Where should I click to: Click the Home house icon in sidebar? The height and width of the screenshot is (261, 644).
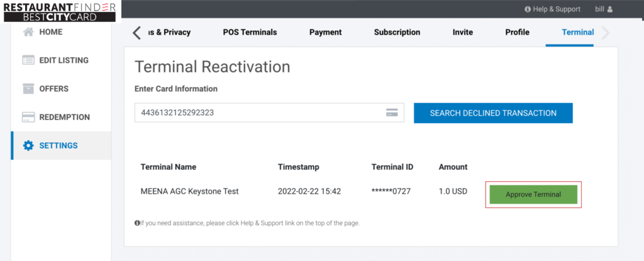coord(28,32)
